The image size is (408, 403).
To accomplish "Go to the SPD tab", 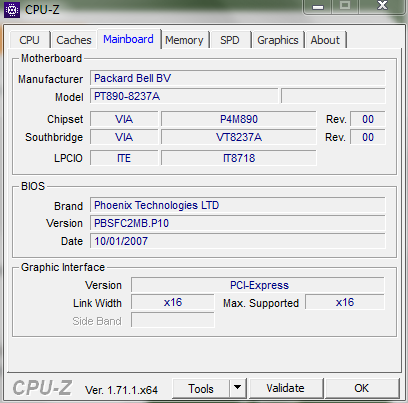I will click(230, 40).
